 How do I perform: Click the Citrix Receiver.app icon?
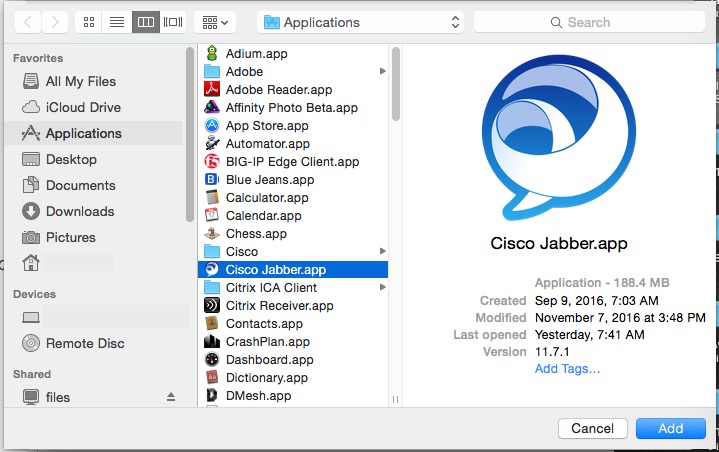(x=211, y=305)
